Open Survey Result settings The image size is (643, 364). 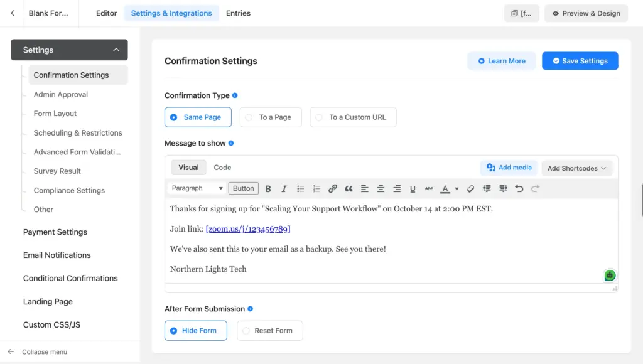(x=57, y=171)
